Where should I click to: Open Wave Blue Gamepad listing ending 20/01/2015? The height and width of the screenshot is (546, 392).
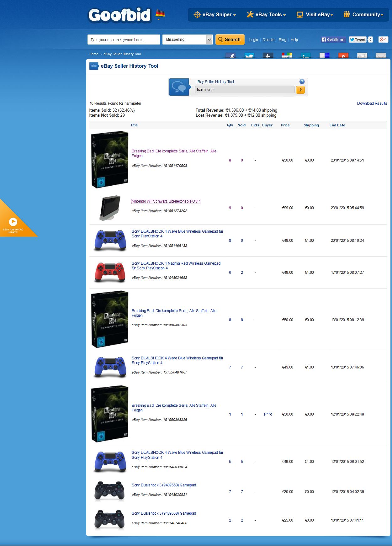177,234
